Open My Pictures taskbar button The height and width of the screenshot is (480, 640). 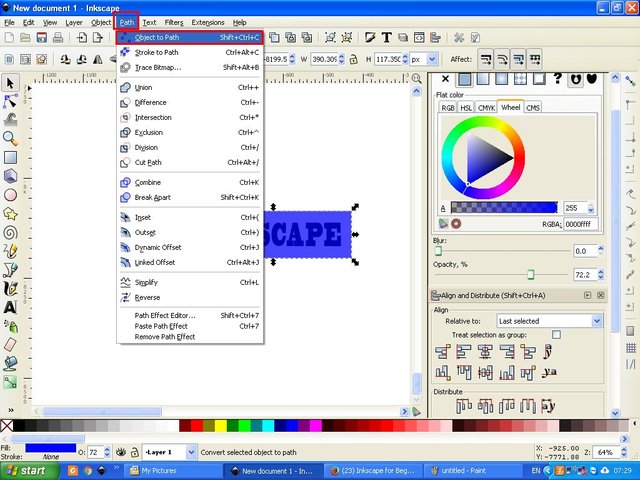click(173, 471)
